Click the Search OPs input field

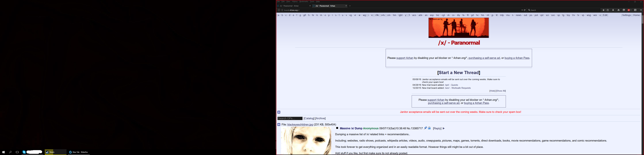point(290,119)
